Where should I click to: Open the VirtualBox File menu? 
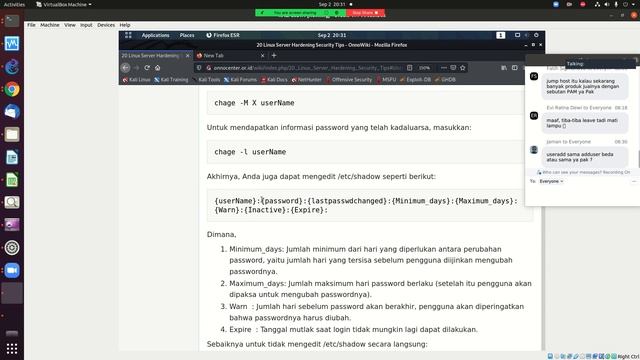tap(31, 25)
